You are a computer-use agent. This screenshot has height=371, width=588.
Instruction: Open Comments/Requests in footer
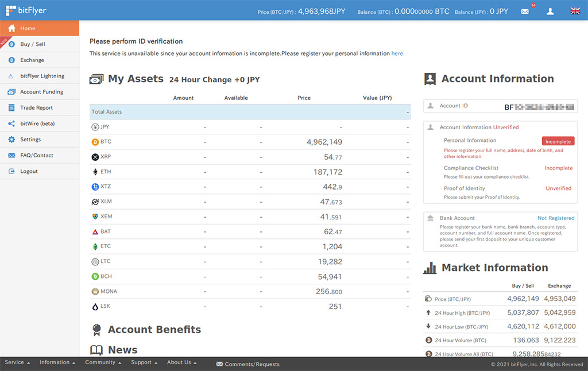[x=248, y=364]
